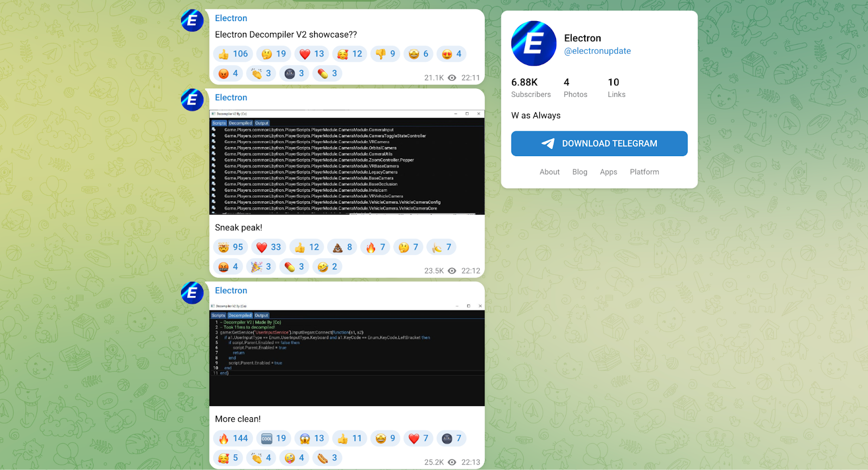Click the screaming face reaction showing 13
The height and width of the screenshot is (470, 868).
pos(311,438)
